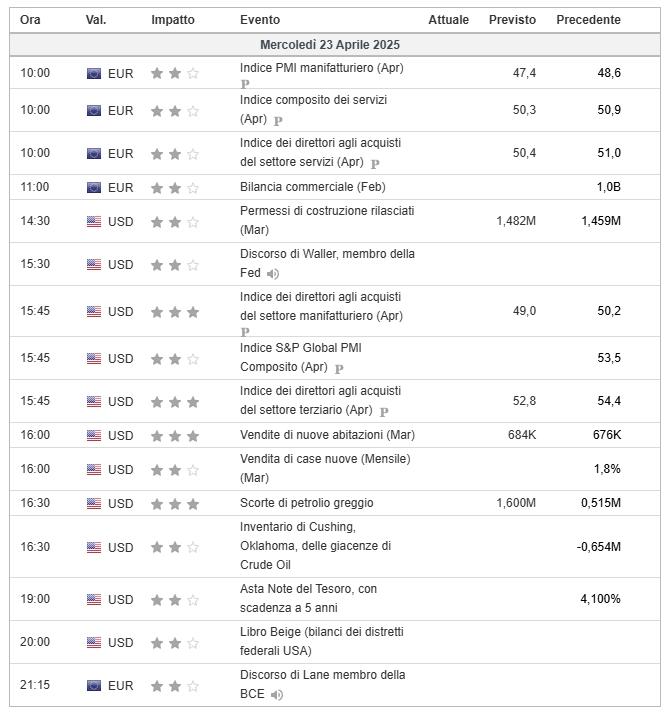
Task: Click the Mercoledì 23 Aprile 2025 date row
Action: click(x=335, y=45)
